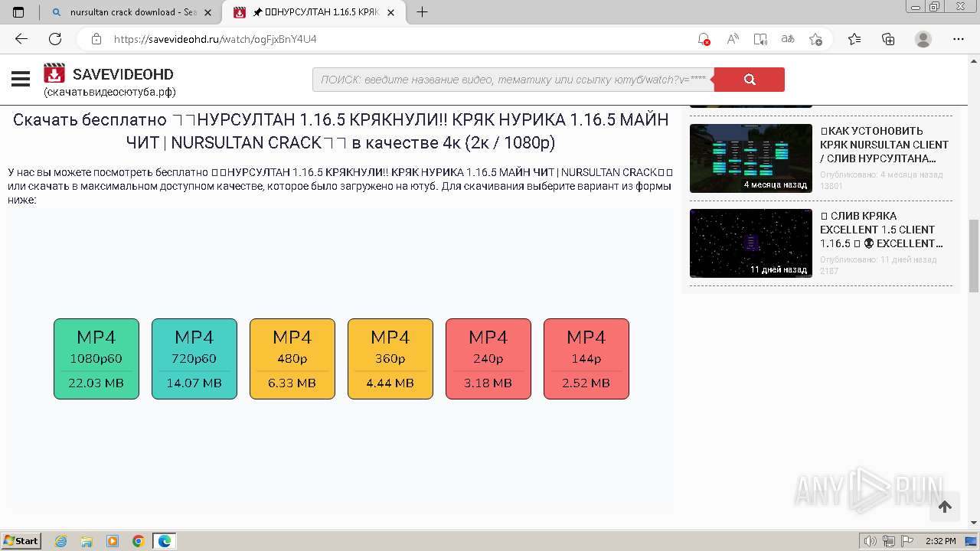View site information lock icon
Viewport: 980px width, 551px height.
click(x=96, y=39)
